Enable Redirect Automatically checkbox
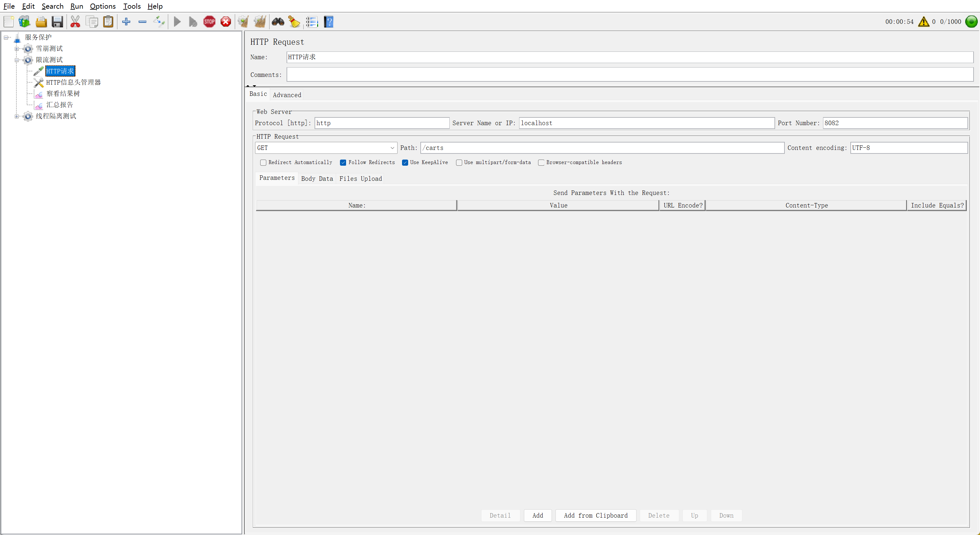 263,162
